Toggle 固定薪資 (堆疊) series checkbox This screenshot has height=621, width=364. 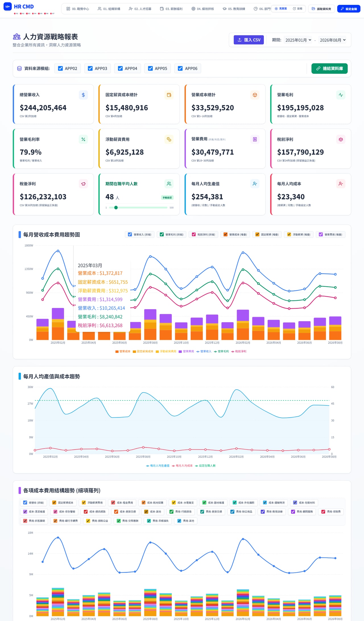(x=257, y=235)
